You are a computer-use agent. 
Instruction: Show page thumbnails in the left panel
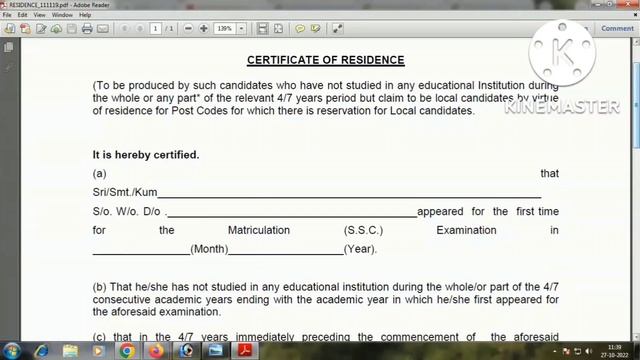tap(8, 47)
